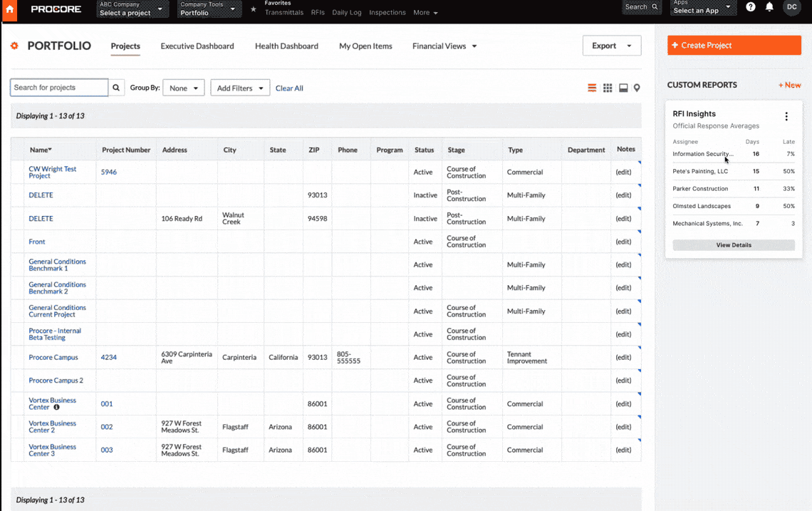
Task: Open CW Wright Test Project link
Action: point(52,172)
